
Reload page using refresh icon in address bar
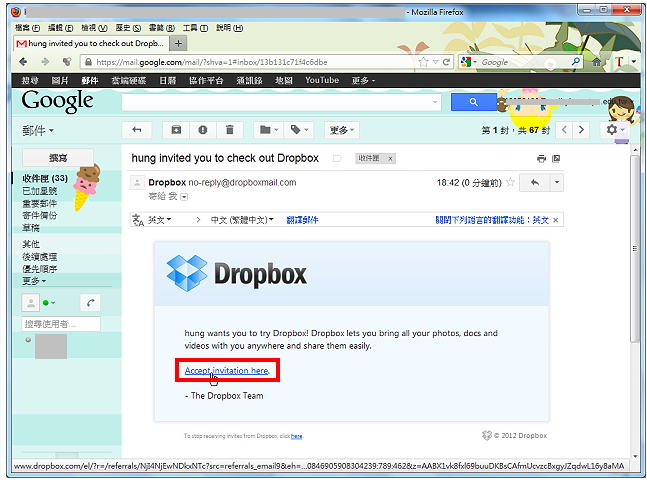coord(446,62)
